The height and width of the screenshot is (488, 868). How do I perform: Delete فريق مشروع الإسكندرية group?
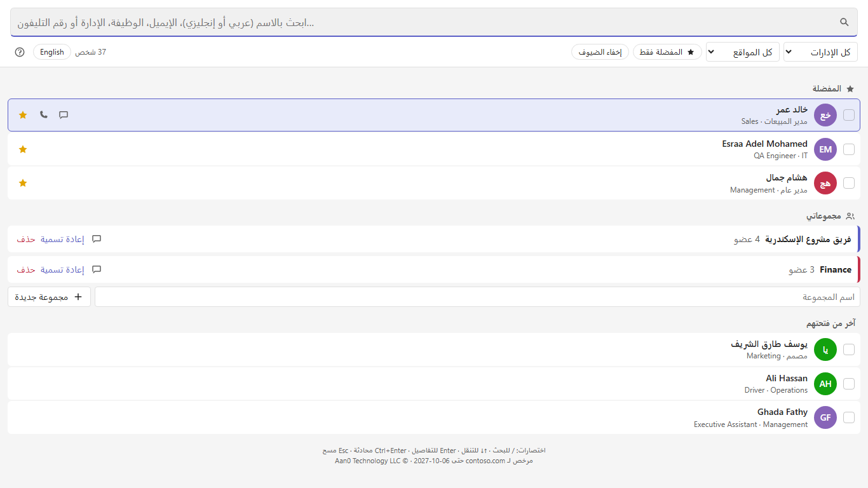(26, 239)
